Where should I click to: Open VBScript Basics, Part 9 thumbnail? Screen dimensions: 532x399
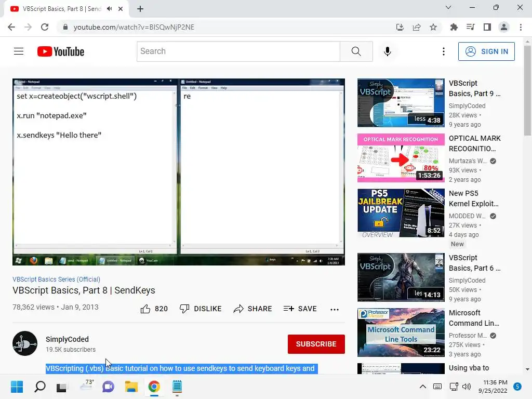[x=401, y=103]
